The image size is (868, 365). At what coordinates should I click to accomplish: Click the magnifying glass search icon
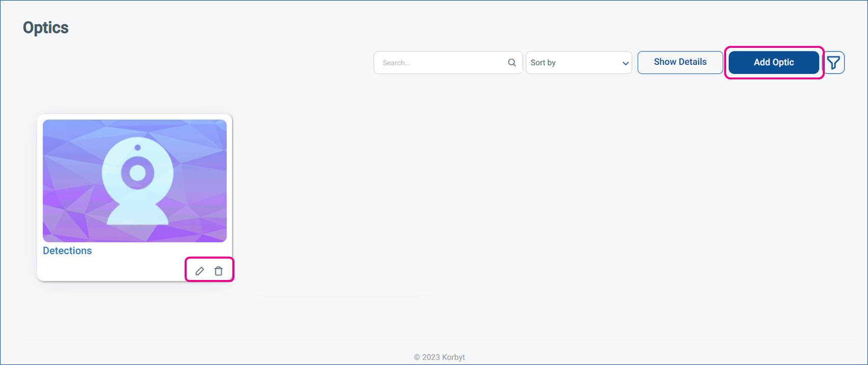coord(512,63)
